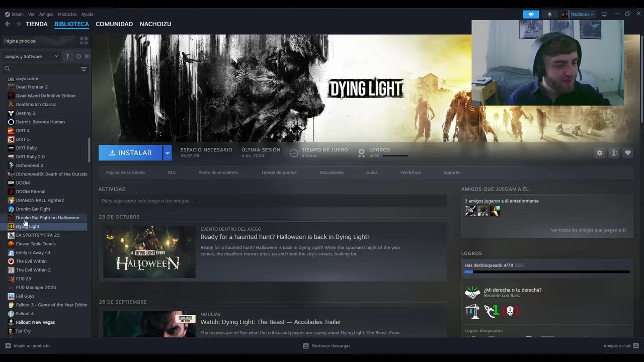Click the INSTALAR button
Viewport: 644px width, 362px height.
(x=130, y=153)
